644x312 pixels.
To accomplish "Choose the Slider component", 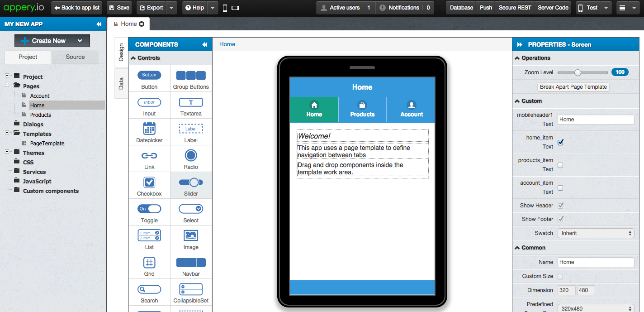I will click(191, 186).
